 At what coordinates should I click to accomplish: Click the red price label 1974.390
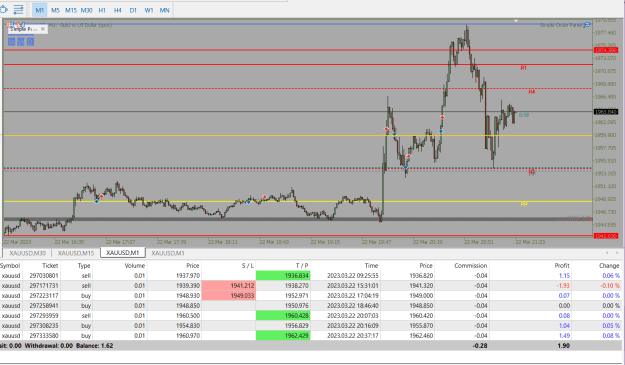(606, 50)
